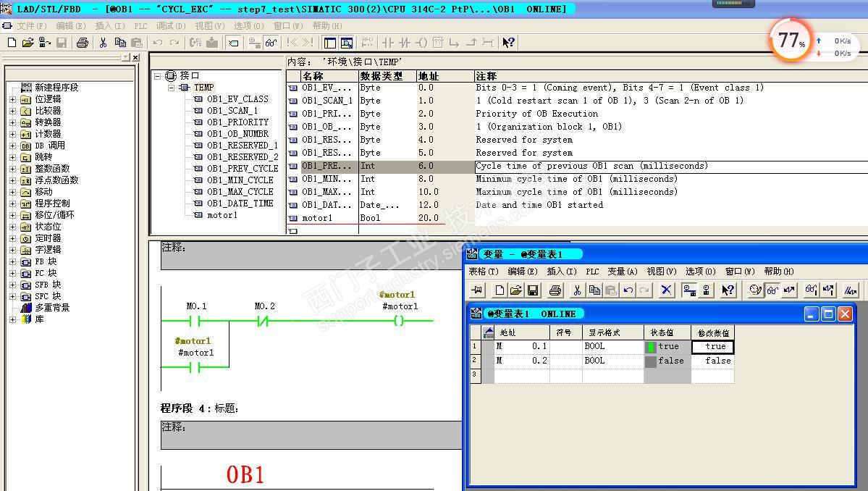Toggle the Monitor variable glasses in variable toolbar
The width and height of the screenshot is (868, 491).
coord(772,290)
